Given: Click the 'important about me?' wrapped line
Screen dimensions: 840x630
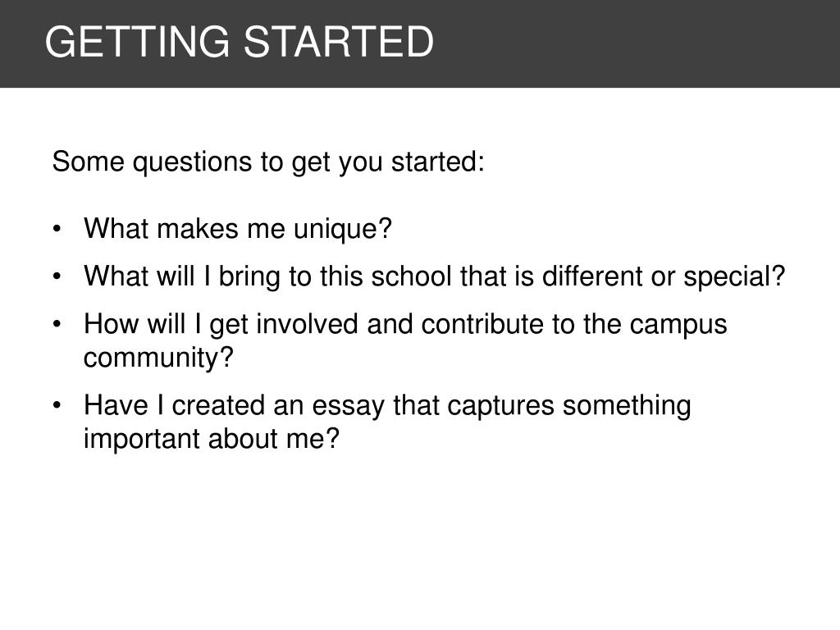Looking at the screenshot, I should tap(212, 440).
